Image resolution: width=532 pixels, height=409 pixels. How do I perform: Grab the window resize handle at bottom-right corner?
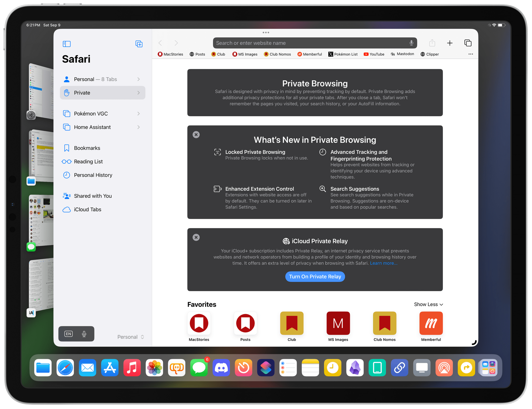click(474, 343)
